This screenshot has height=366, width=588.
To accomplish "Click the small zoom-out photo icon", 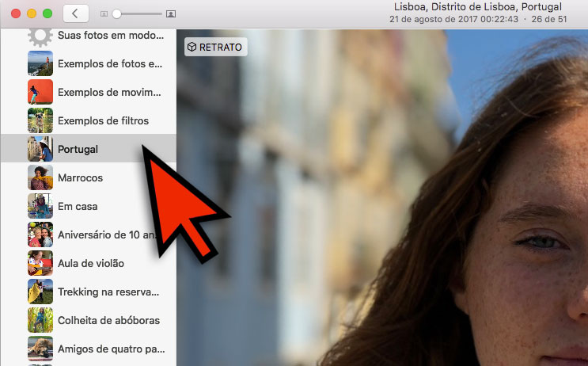I will (104, 14).
